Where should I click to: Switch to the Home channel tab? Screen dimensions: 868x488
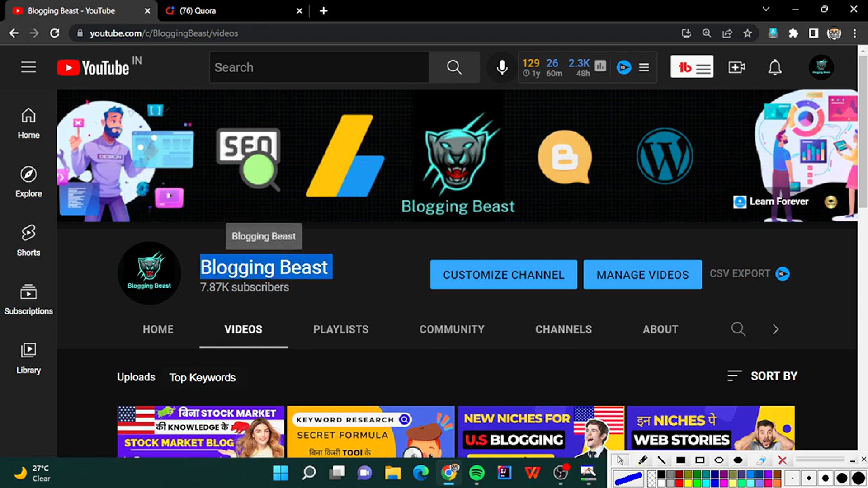(x=158, y=329)
